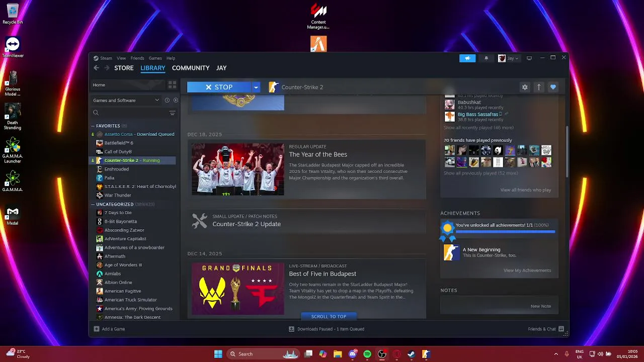Create a New Note
Image resolution: width=644 pixels, height=362 pixels.
click(x=541, y=306)
